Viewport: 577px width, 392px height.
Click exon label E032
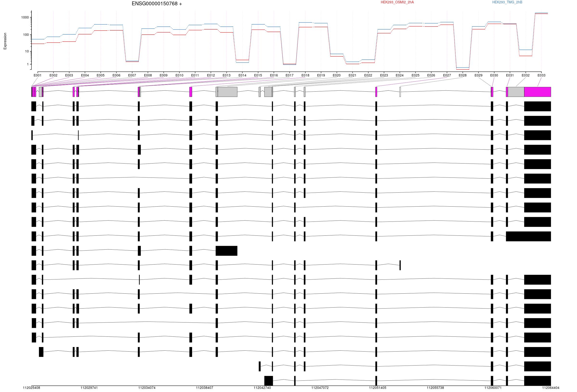526,75
